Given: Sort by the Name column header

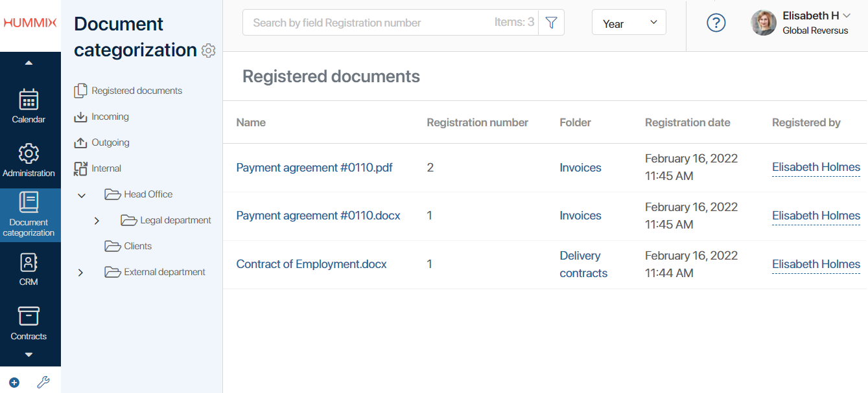Looking at the screenshot, I should point(251,122).
